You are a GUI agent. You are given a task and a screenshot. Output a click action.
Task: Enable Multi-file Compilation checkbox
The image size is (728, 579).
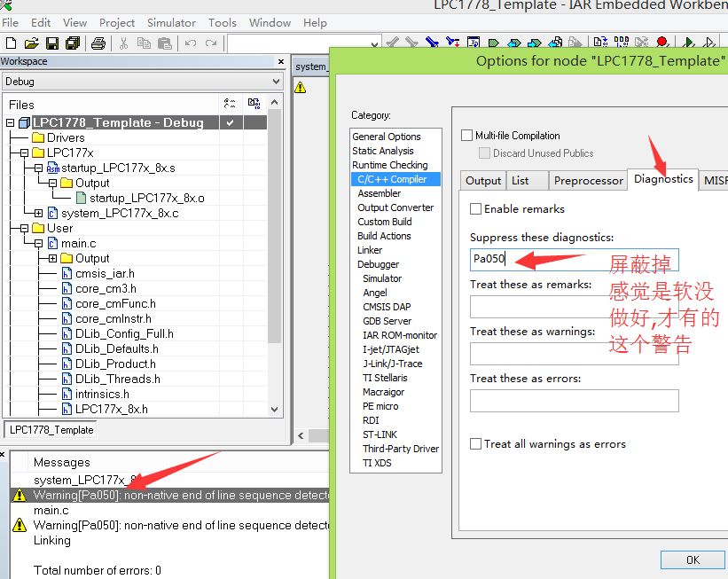tap(466, 136)
